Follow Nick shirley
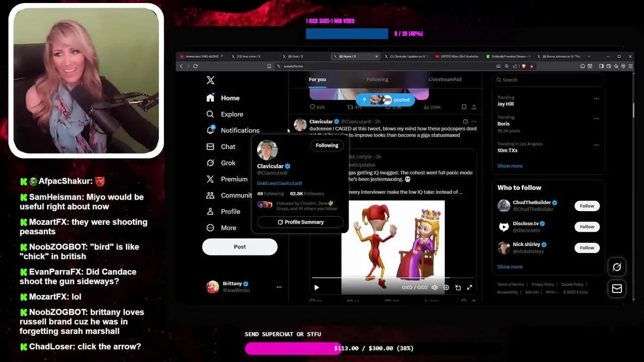This screenshot has height=362, width=644. click(x=587, y=248)
